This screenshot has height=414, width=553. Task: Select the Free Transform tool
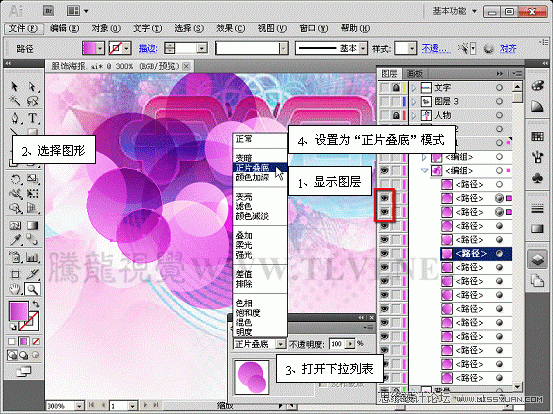point(32,194)
